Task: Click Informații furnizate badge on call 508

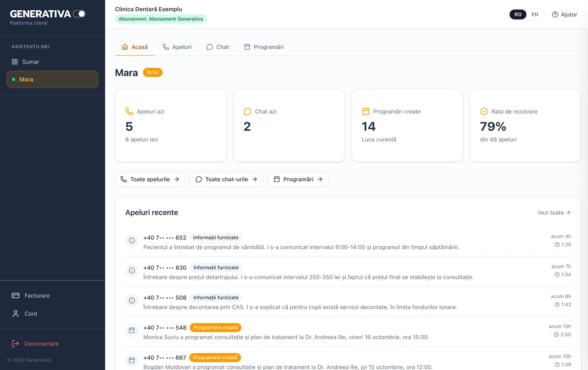Action: [216, 298]
